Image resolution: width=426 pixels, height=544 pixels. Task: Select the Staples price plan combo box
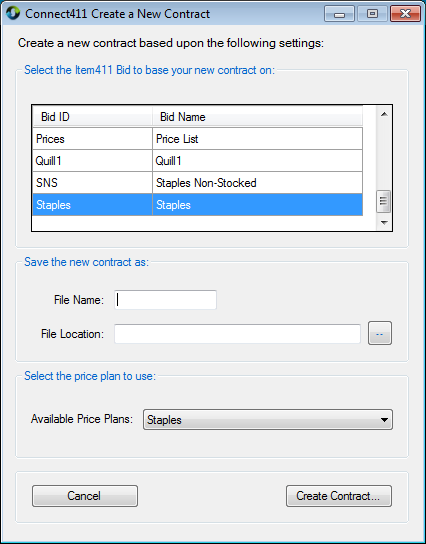coord(268,420)
